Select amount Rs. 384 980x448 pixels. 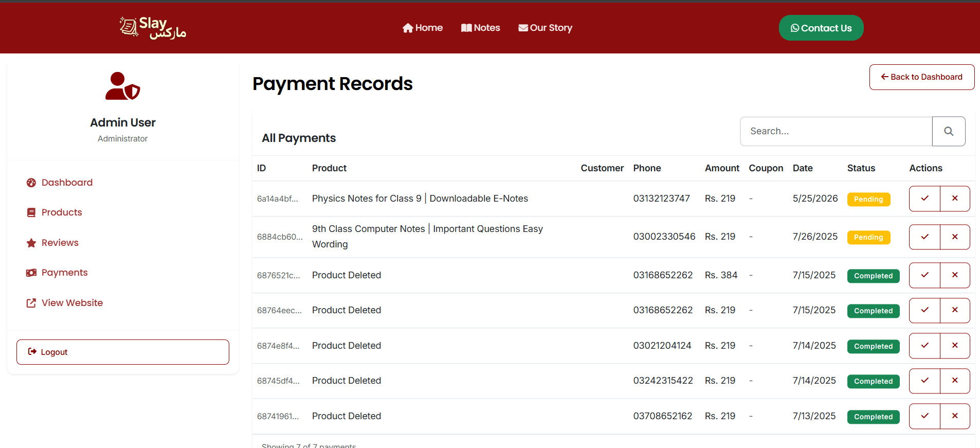coord(721,275)
